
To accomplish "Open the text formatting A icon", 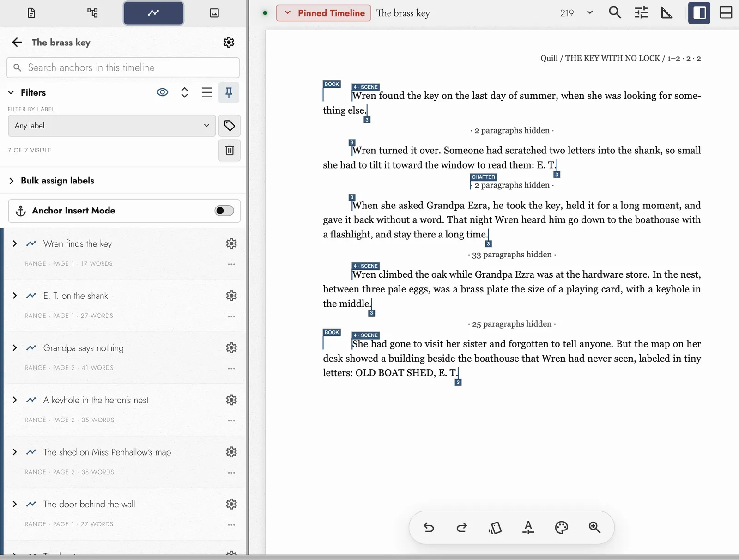I will click(x=528, y=527).
